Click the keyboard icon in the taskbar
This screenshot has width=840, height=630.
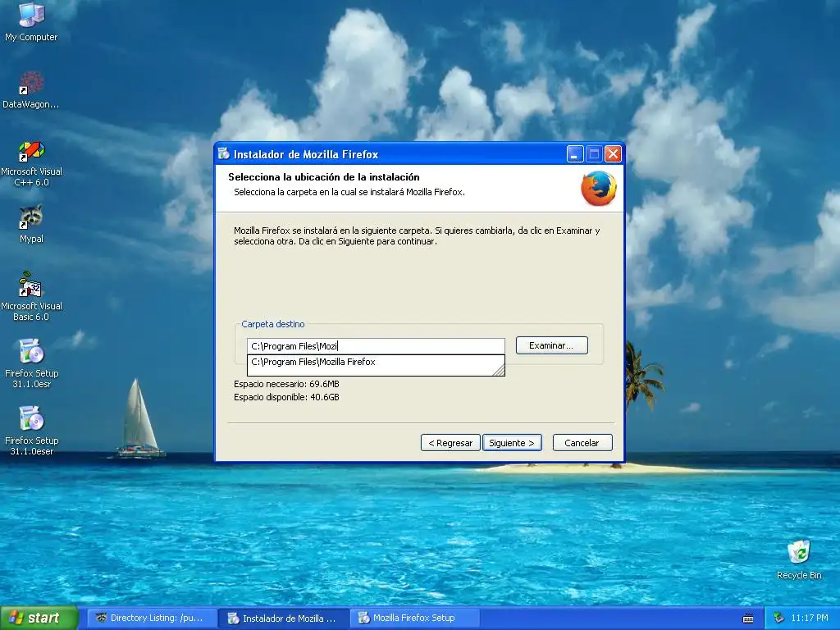(748, 619)
